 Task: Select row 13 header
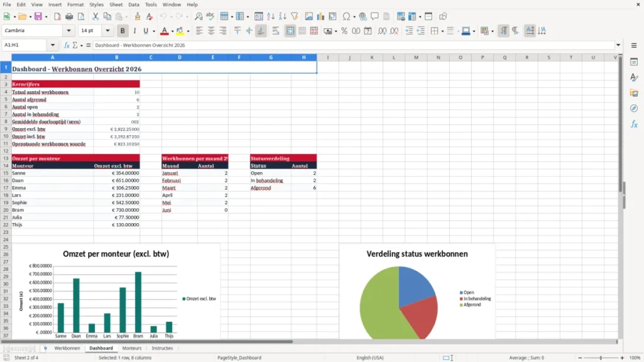pos(6,158)
